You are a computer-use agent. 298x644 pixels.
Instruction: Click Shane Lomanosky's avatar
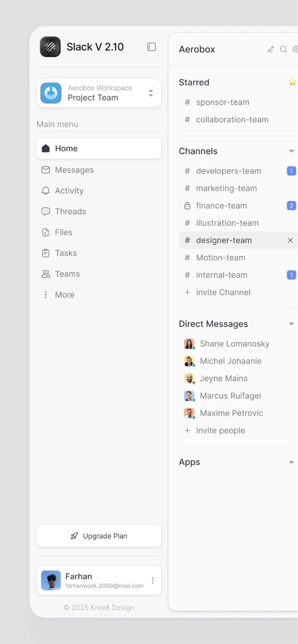click(x=189, y=344)
